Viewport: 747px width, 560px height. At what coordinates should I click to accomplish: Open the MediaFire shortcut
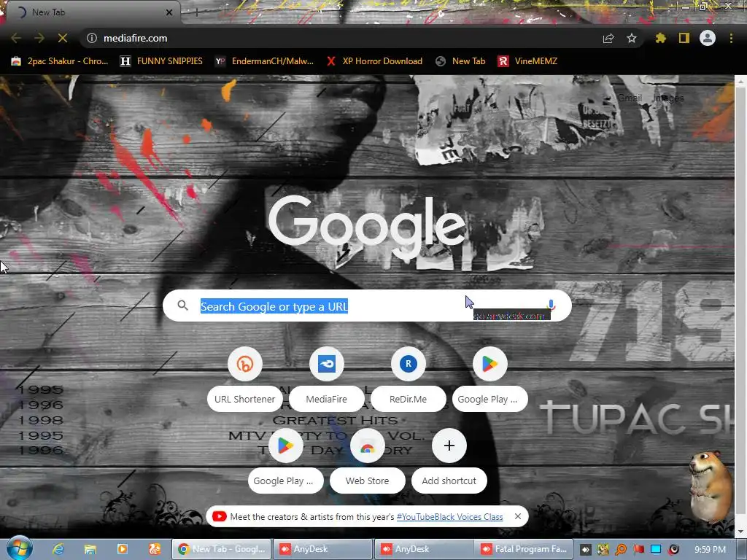pyautogui.click(x=326, y=378)
